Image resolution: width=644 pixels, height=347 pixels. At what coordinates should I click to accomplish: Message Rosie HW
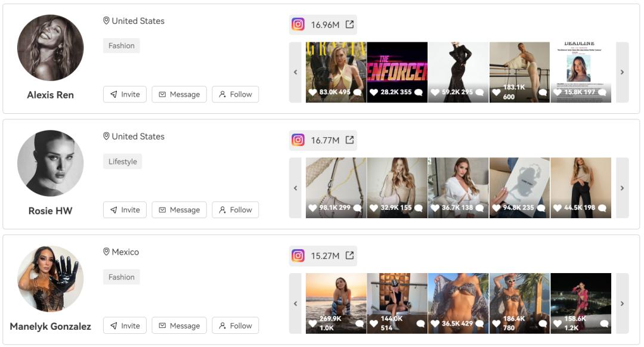click(179, 210)
